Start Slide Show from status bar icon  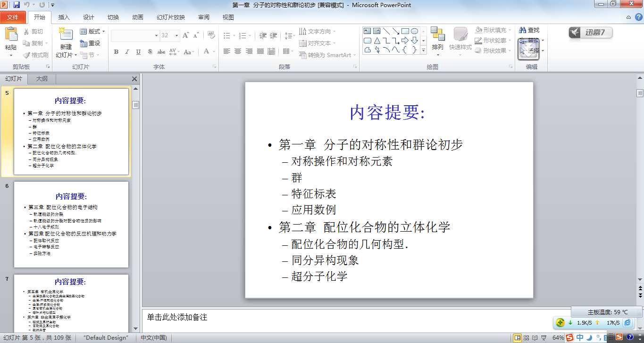(x=544, y=338)
